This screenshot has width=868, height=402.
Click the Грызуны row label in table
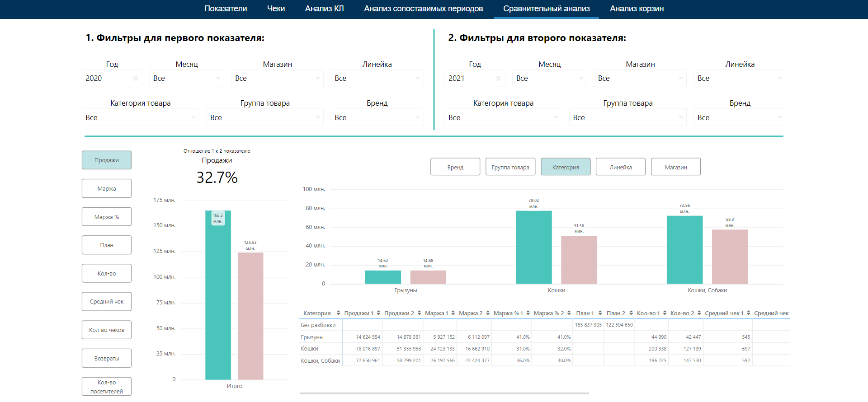(x=312, y=337)
